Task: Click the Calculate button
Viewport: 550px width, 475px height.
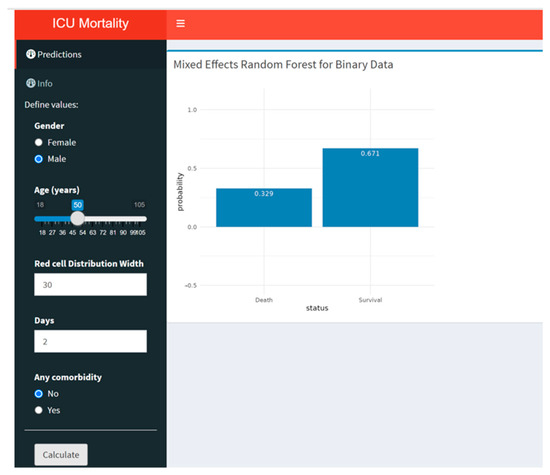Action: pyautogui.click(x=61, y=455)
